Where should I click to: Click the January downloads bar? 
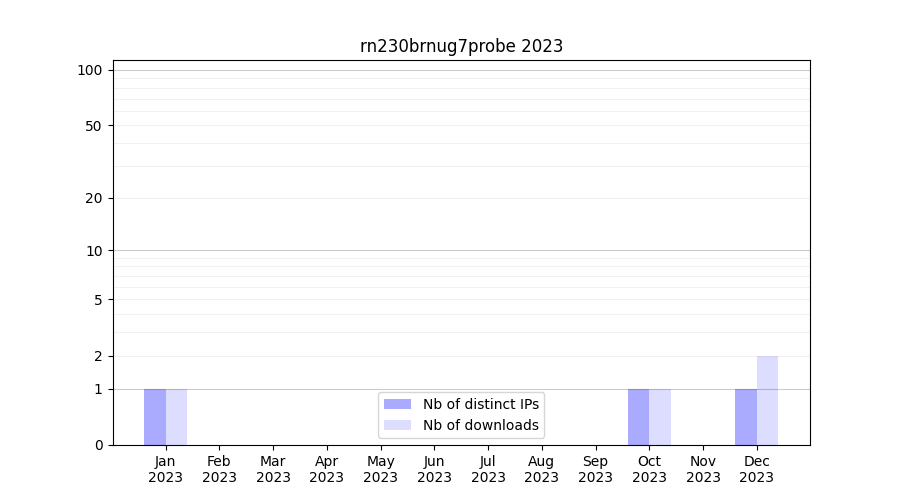(x=176, y=417)
